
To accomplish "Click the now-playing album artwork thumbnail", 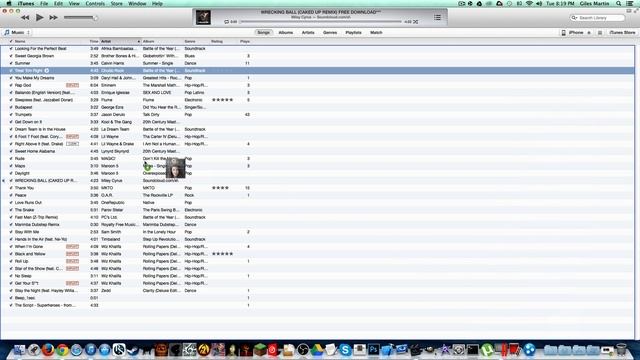I will tap(203, 17).
